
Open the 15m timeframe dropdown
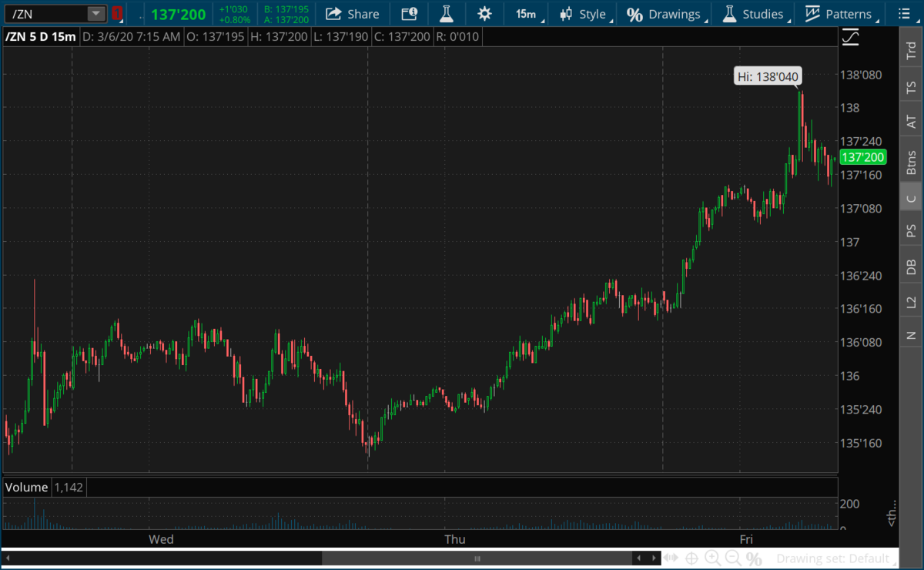tap(527, 14)
